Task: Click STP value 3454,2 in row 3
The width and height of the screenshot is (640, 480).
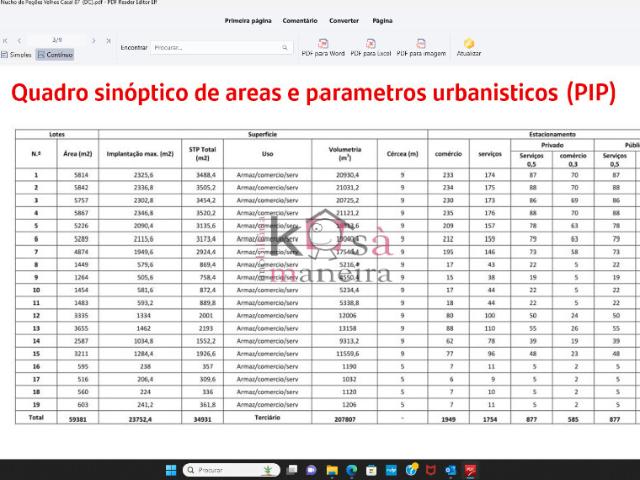Action: (206, 200)
